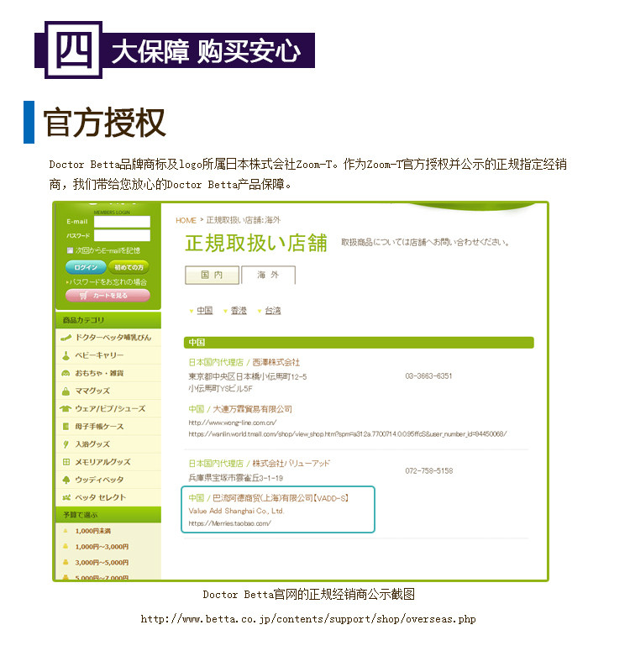The height and width of the screenshot is (672, 630).
Task: Click the HOME breadcrumb link
Action: pyautogui.click(x=186, y=220)
